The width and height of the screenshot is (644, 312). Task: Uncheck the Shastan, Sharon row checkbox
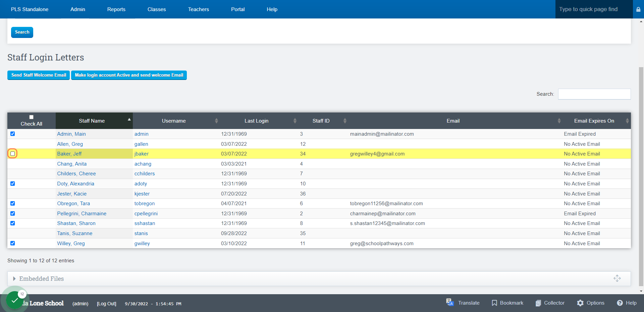pos(13,223)
